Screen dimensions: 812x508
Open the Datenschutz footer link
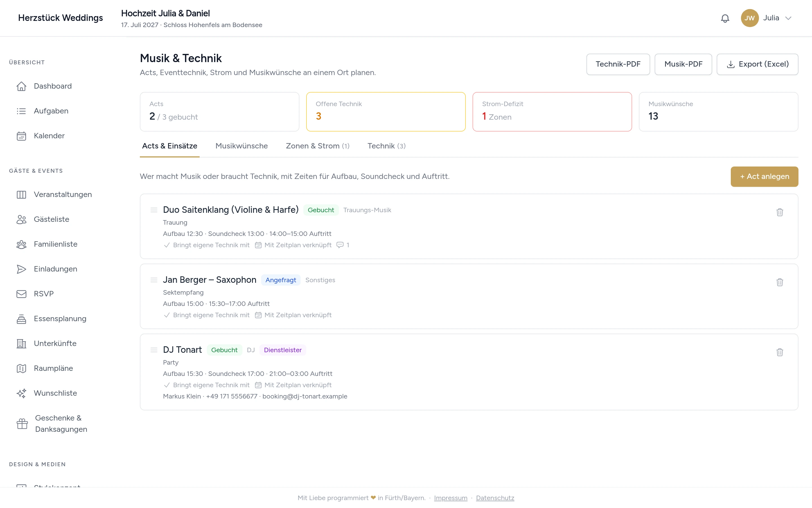[495, 498]
